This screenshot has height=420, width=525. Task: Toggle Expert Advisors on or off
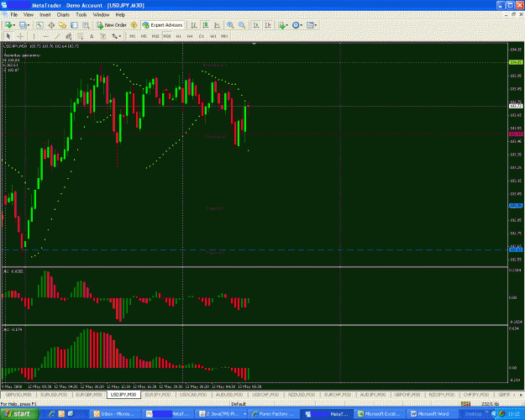[x=163, y=25]
